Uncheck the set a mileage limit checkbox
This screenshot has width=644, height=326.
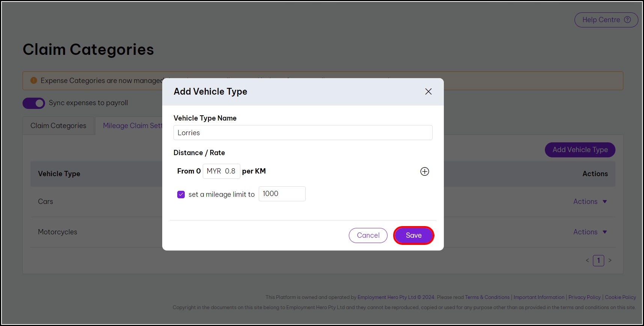[181, 194]
